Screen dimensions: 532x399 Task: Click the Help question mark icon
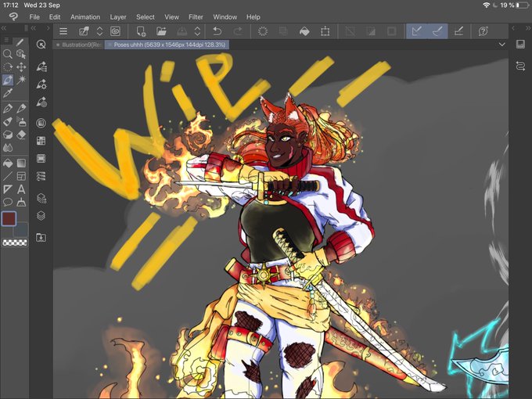483,31
